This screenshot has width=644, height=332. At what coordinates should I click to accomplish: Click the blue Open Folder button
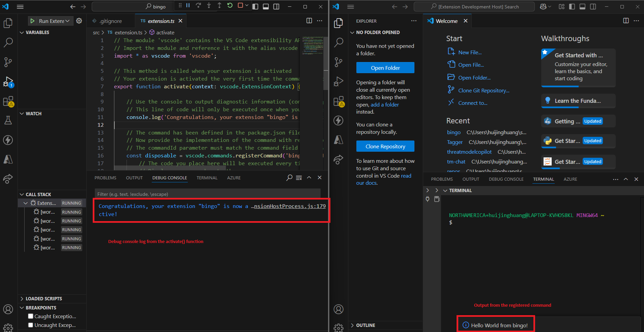coord(385,68)
